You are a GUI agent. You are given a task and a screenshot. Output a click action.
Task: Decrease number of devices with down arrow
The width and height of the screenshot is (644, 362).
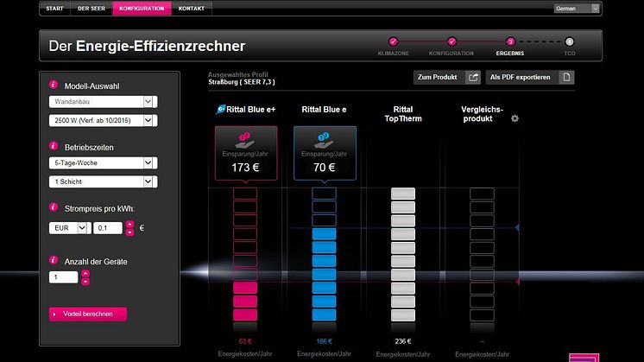click(x=85, y=282)
